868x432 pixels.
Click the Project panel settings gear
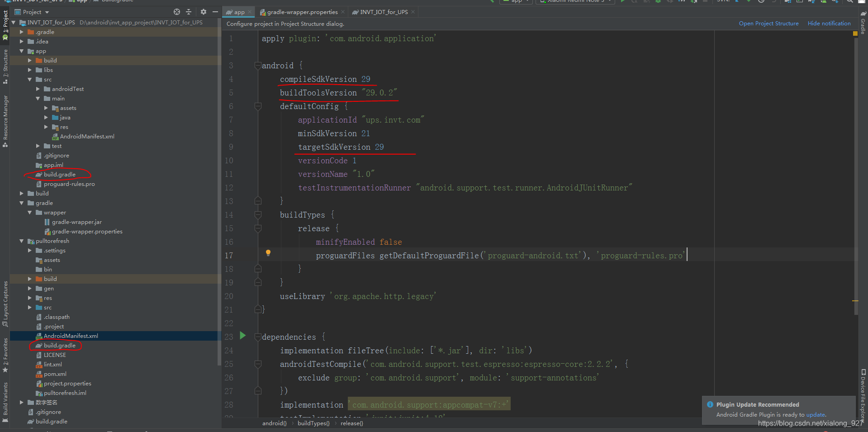203,12
